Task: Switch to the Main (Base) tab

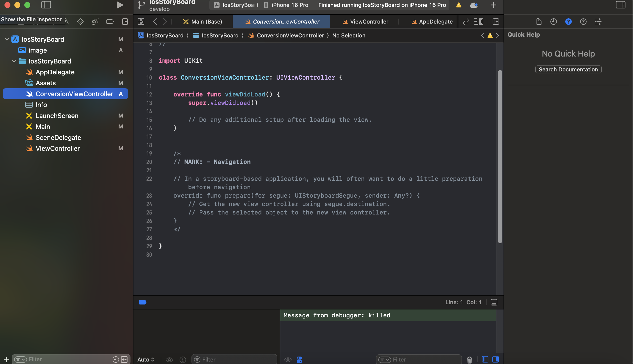Action: tap(203, 22)
